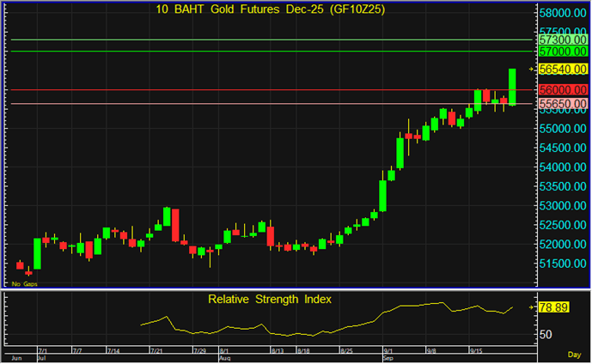Click the yellow last-price arrow marker
Screen dimensions: 592x364
click(x=533, y=69)
